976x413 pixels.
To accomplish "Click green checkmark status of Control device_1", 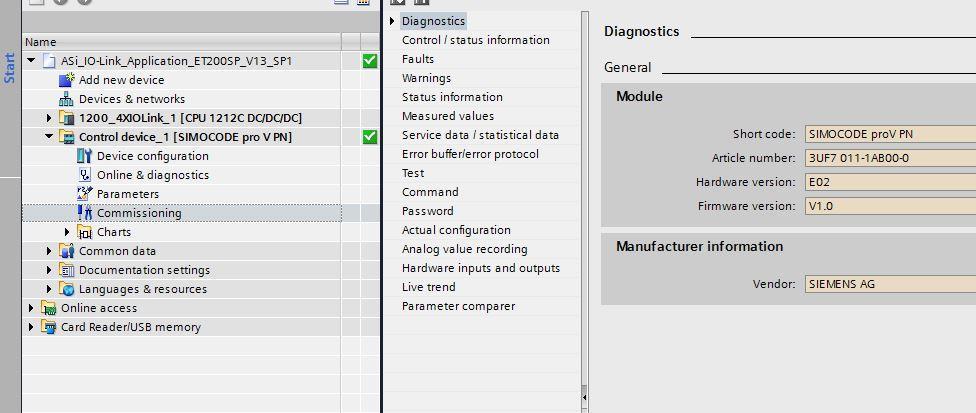I will click(x=370, y=137).
